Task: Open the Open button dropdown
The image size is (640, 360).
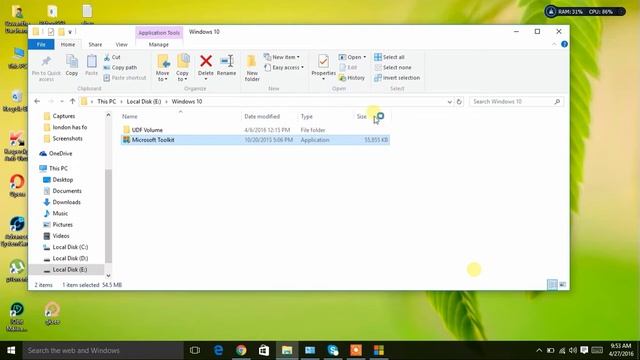Action: 365,57
